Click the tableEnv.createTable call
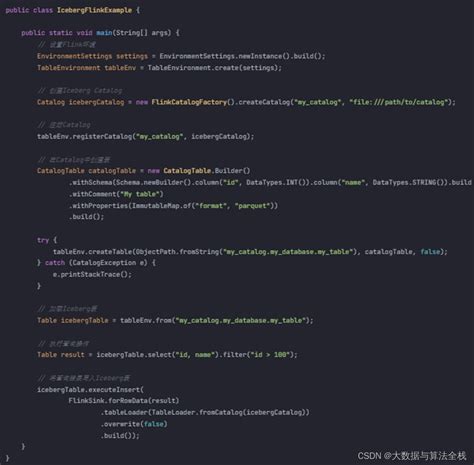This screenshot has width=474, height=465. pyautogui.click(x=250, y=252)
